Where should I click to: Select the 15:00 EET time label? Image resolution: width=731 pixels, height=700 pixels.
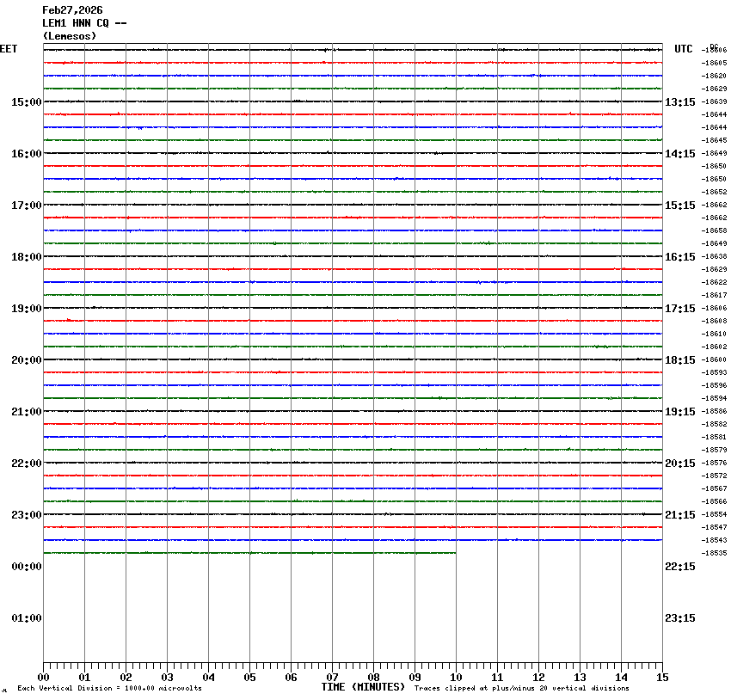coord(26,102)
